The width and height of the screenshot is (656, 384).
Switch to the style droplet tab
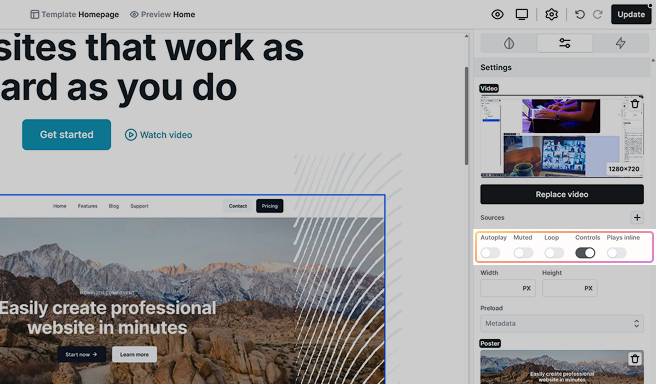509,43
